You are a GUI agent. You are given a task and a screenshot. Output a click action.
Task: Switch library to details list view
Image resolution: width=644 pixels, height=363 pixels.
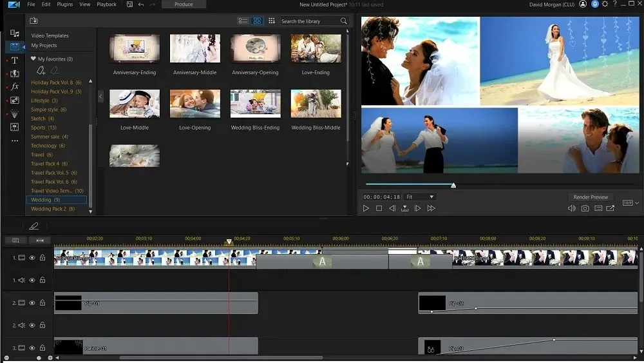(x=243, y=21)
